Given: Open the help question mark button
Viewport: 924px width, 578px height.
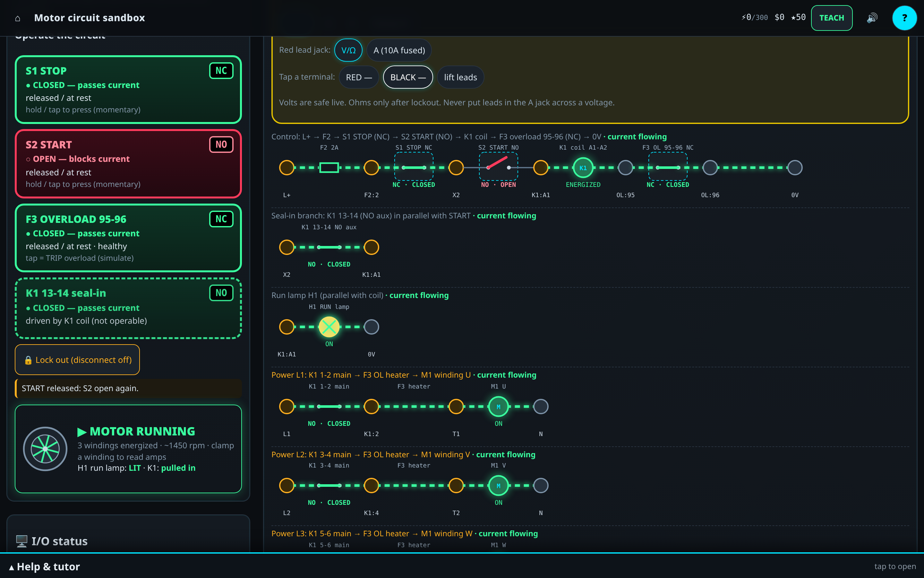Looking at the screenshot, I should click(904, 18).
